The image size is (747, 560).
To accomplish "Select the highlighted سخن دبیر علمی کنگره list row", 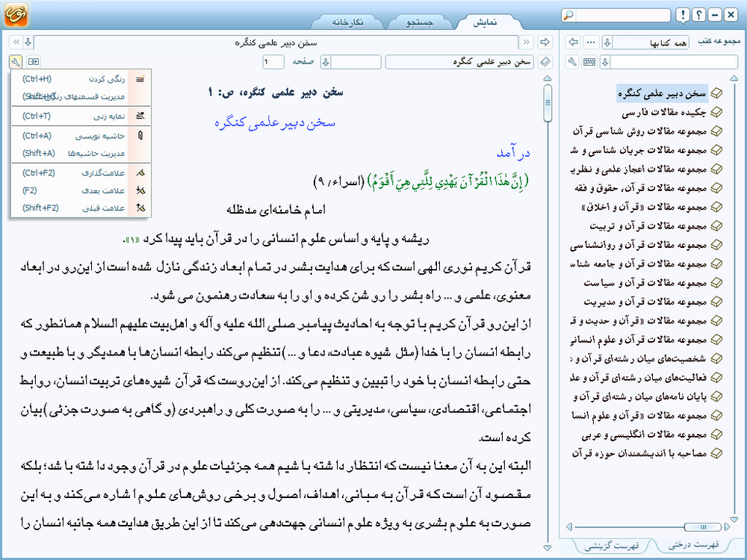I will coord(662,93).
